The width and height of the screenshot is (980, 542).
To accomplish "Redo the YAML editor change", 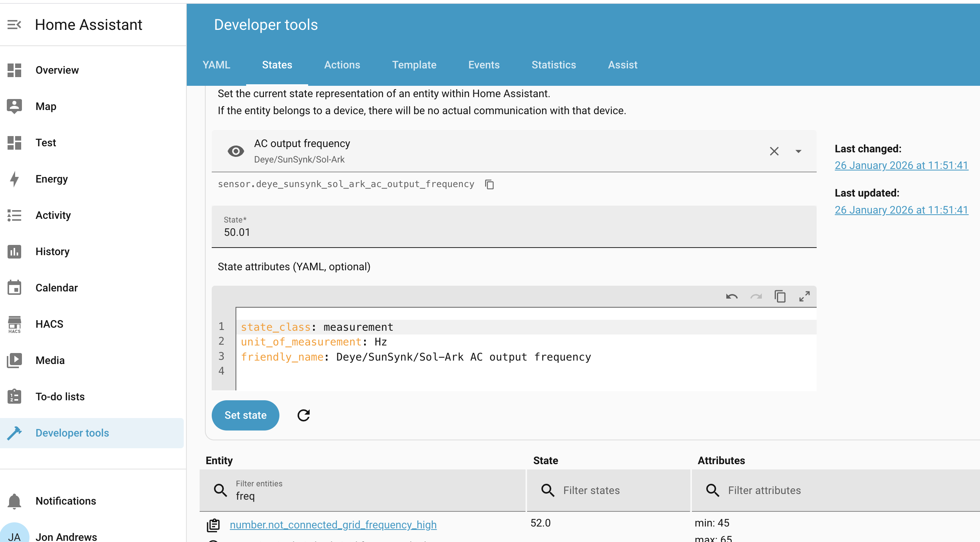I will 756,296.
